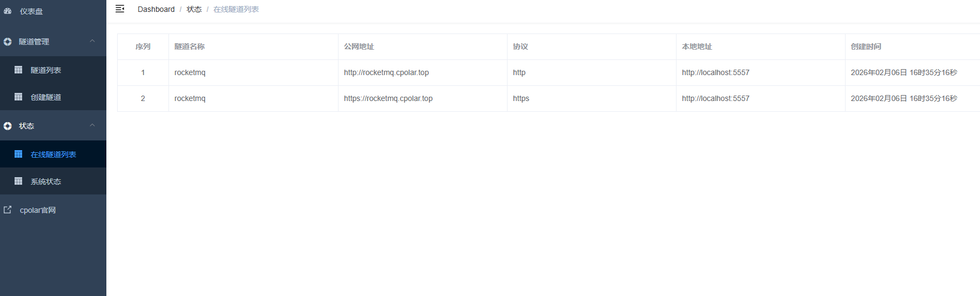Click the 创建时间 column header
The width and height of the screenshot is (980, 296).
pyautogui.click(x=866, y=46)
